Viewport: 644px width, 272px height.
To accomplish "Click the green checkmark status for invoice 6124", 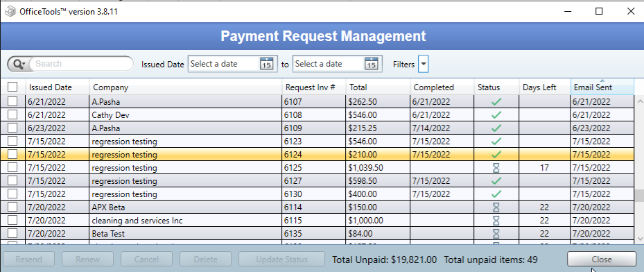I will [496, 155].
